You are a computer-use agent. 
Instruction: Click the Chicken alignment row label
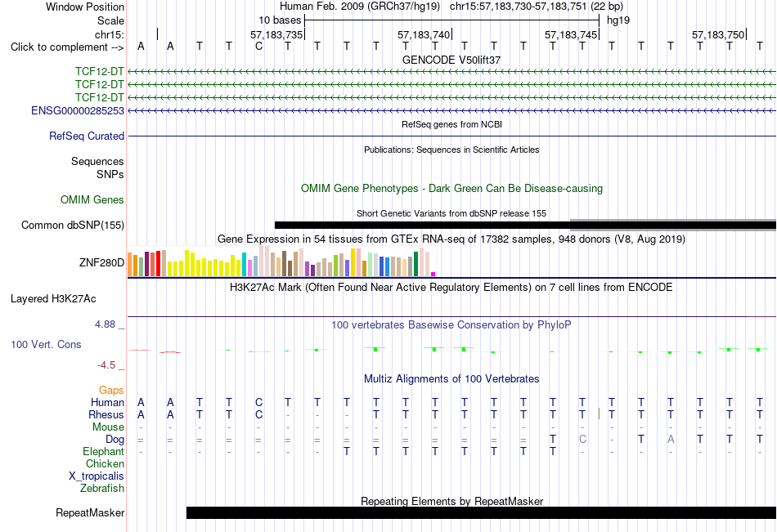(105, 463)
